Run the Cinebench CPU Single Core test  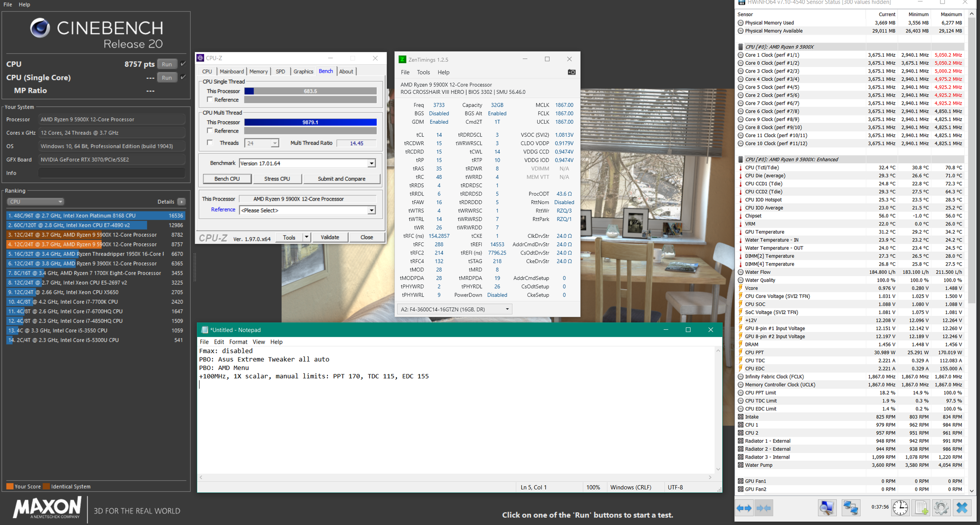tap(167, 78)
